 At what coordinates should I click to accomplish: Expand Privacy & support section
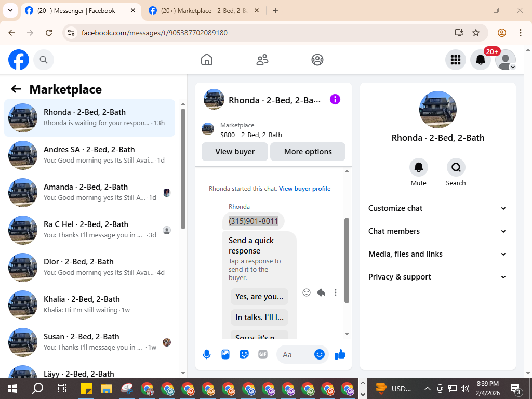[x=437, y=277]
